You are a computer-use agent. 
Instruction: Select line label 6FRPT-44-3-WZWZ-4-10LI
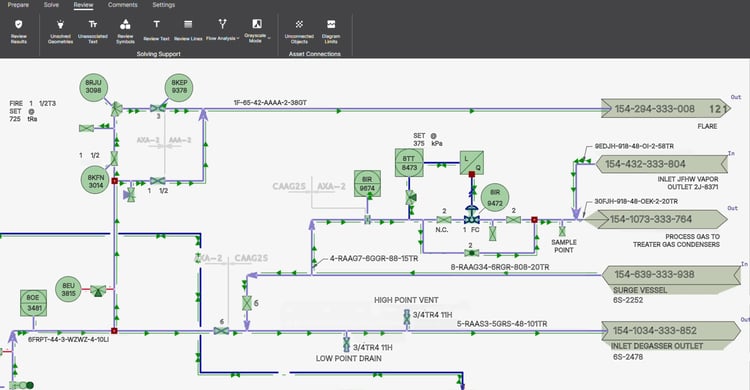(68, 339)
